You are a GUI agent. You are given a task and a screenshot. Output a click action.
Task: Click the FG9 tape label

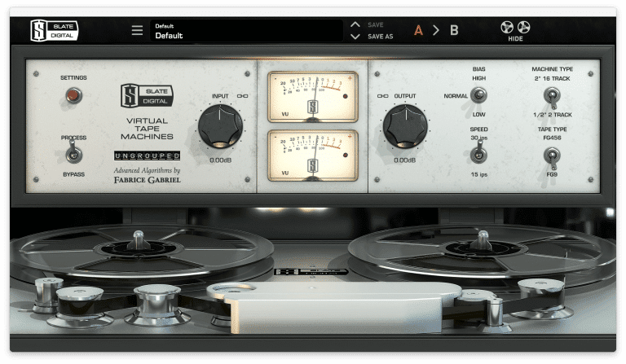coord(552,174)
